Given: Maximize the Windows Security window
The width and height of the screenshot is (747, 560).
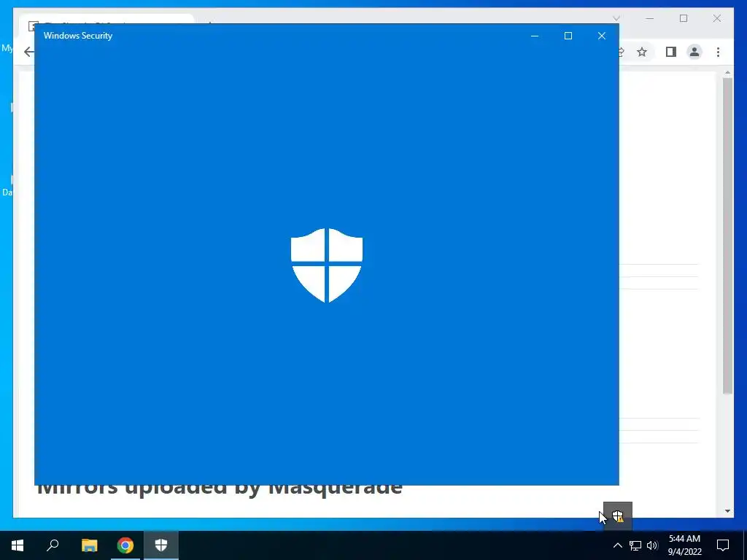Looking at the screenshot, I should [568, 36].
